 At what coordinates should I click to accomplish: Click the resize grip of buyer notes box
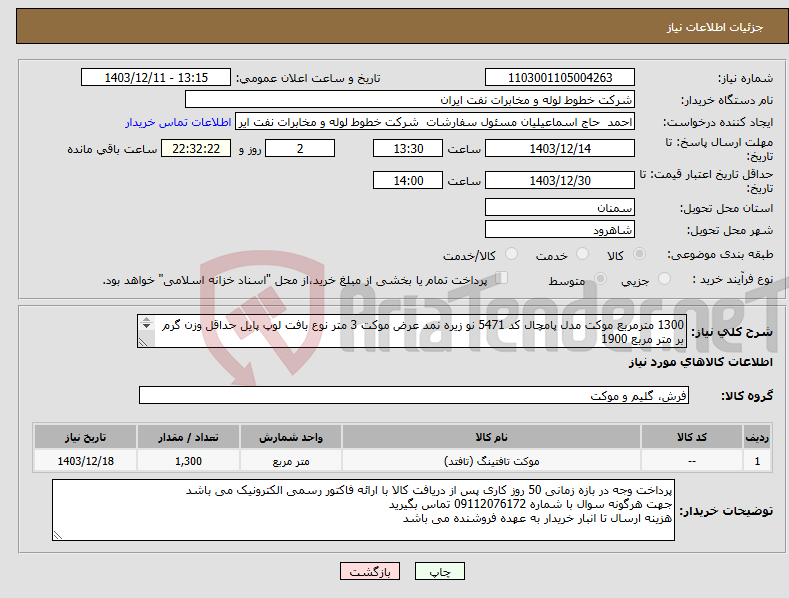57,536
